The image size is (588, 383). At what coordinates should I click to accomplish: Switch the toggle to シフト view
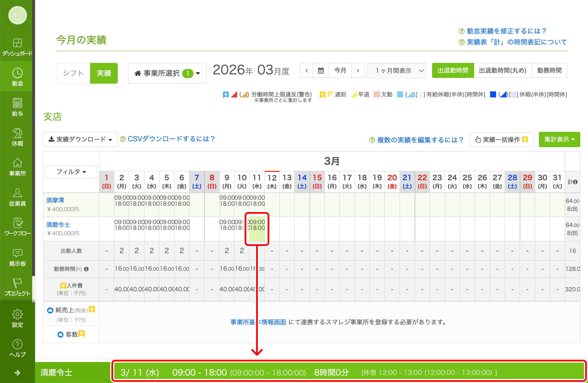click(x=73, y=73)
